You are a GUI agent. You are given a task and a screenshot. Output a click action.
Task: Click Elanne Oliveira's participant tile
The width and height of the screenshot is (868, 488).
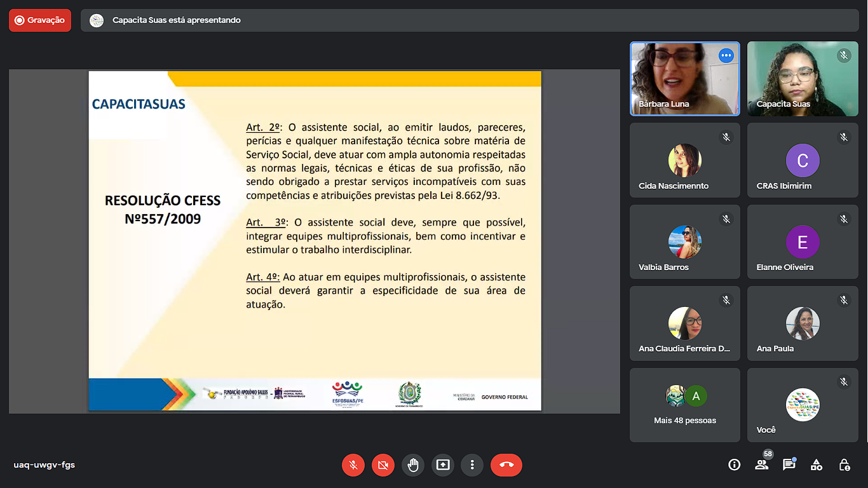point(802,241)
